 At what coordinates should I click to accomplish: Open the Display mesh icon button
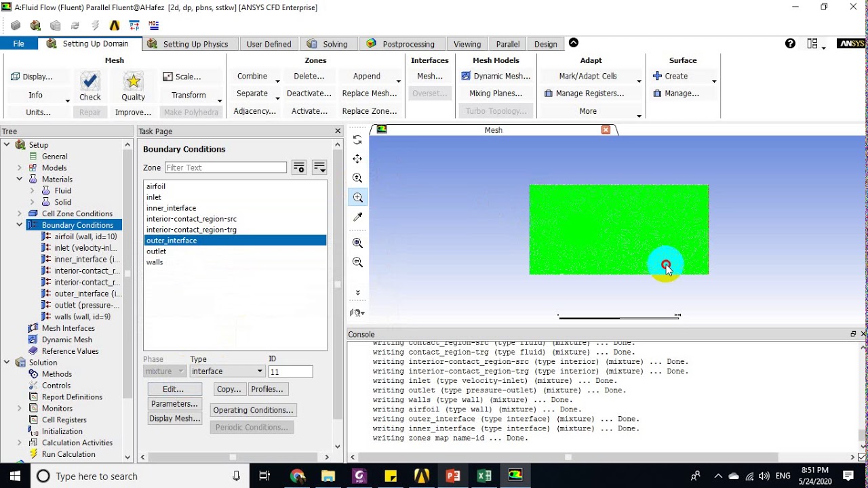click(x=15, y=77)
